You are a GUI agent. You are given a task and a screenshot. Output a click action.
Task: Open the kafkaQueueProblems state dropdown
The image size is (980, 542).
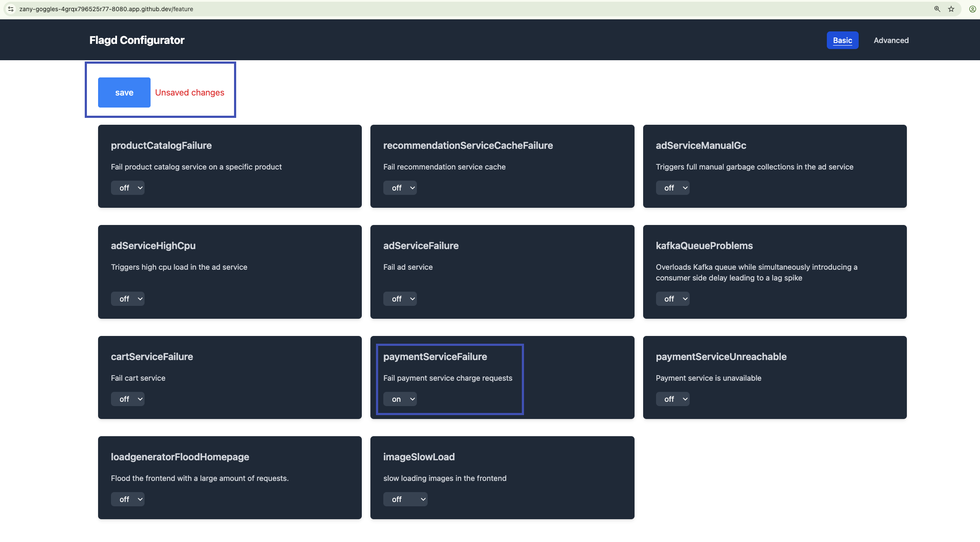(672, 299)
